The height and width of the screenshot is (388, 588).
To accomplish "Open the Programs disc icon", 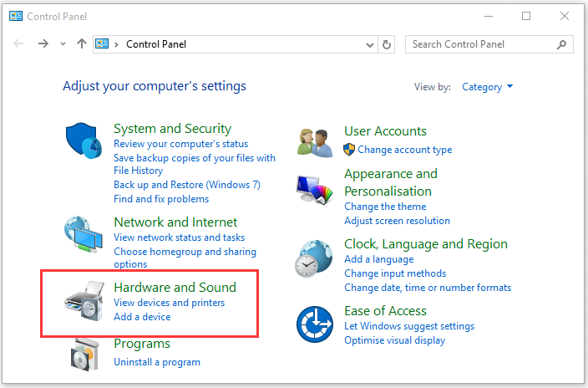I will point(85,355).
